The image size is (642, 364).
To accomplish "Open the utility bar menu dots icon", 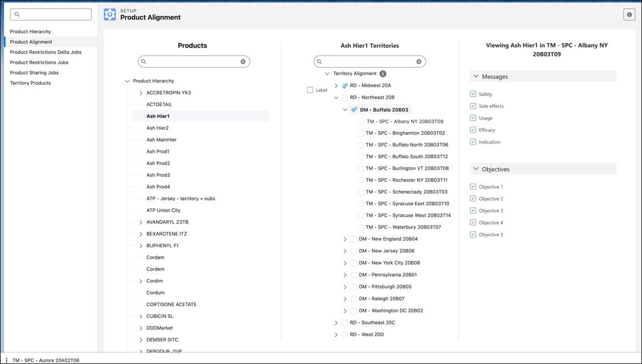I will [x=7, y=360].
